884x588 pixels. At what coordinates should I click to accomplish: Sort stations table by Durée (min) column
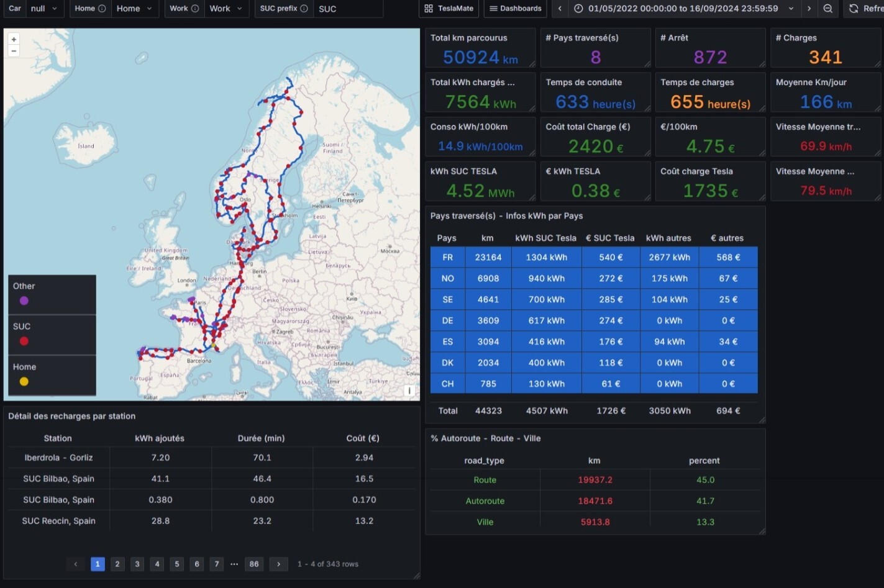click(262, 438)
